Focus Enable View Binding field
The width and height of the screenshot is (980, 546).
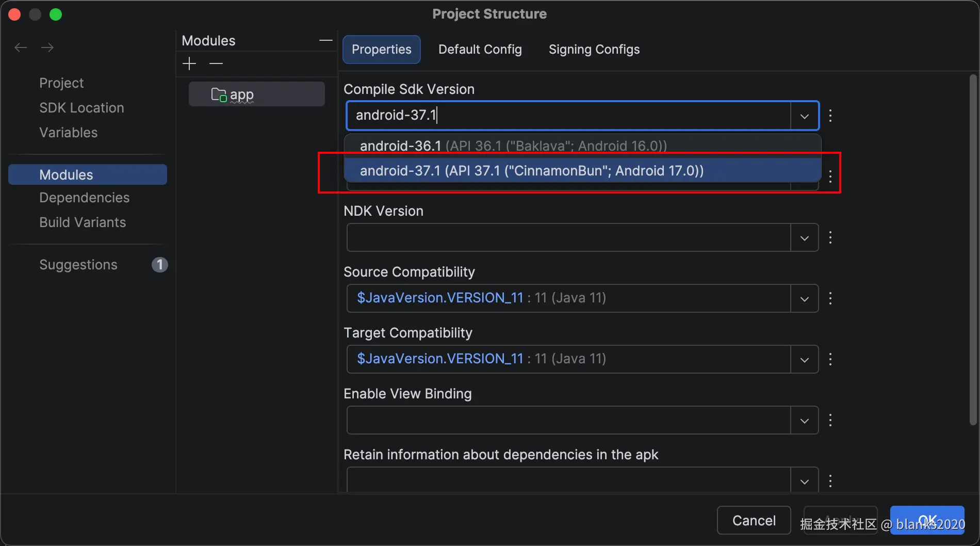[568, 420]
